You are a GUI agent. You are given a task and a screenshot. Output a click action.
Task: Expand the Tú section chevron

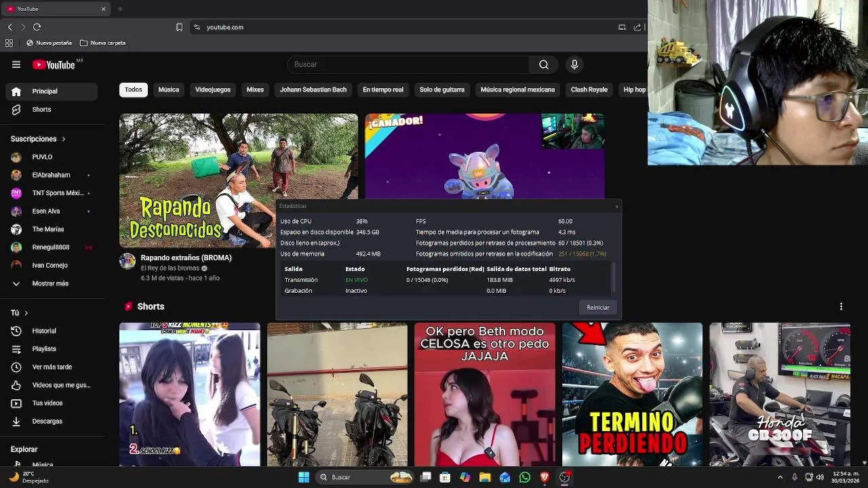[x=26, y=313]
